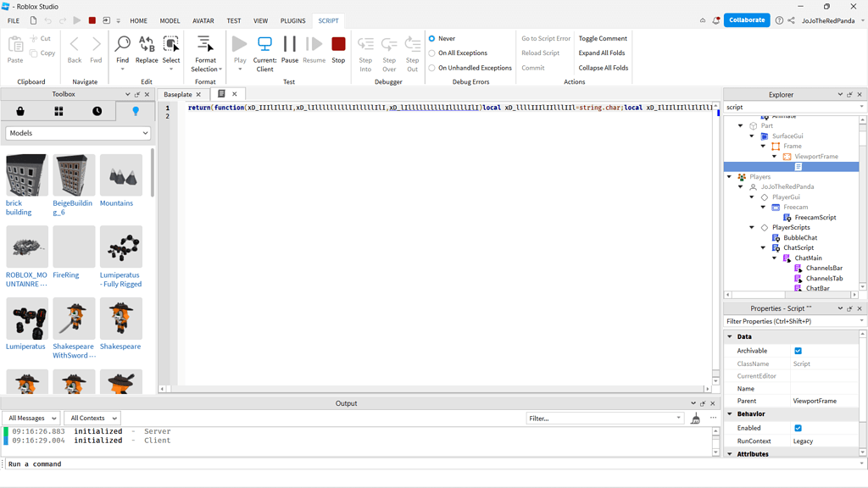The width and height of the screenshot is (868, 488).
Task: Select On Unhandled Exceptions option
Action: click(x=431, y=68)
